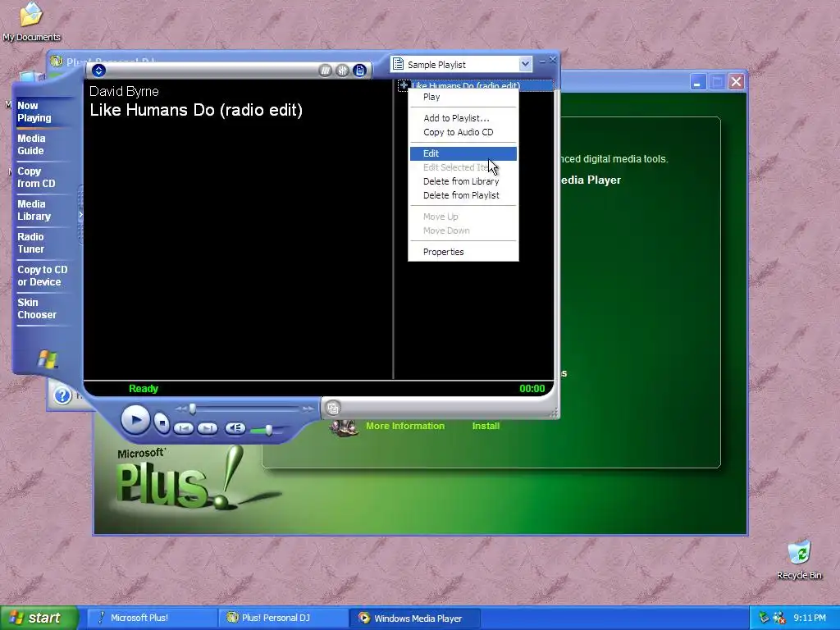Skip to the previous track
This screenshot has width=840, height=630.
coord(184,428)
